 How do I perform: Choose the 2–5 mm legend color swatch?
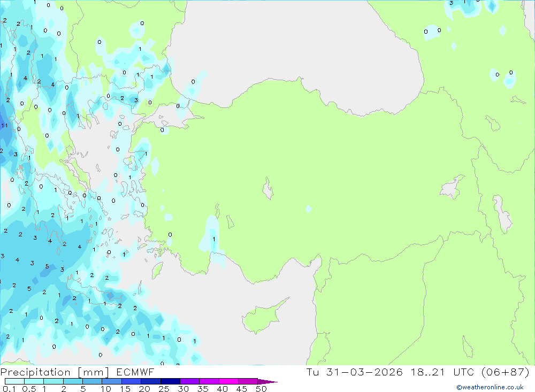(73, 381)
